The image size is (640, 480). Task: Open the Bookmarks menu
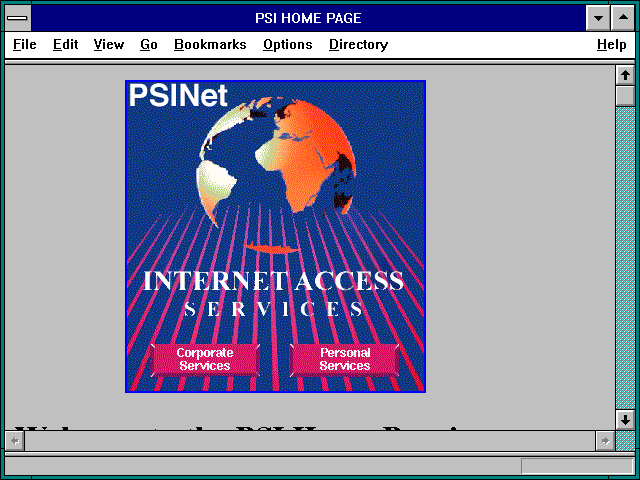tap(210, 44)
